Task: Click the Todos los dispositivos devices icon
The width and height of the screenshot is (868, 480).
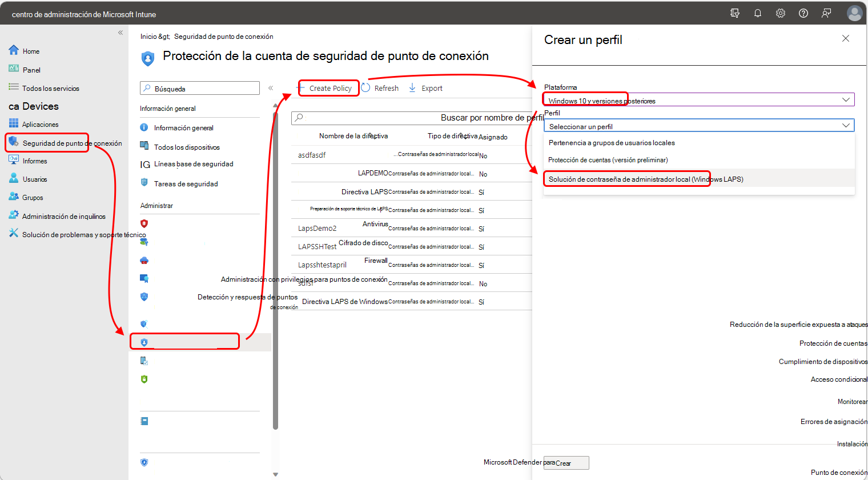Action: [144, 146]
